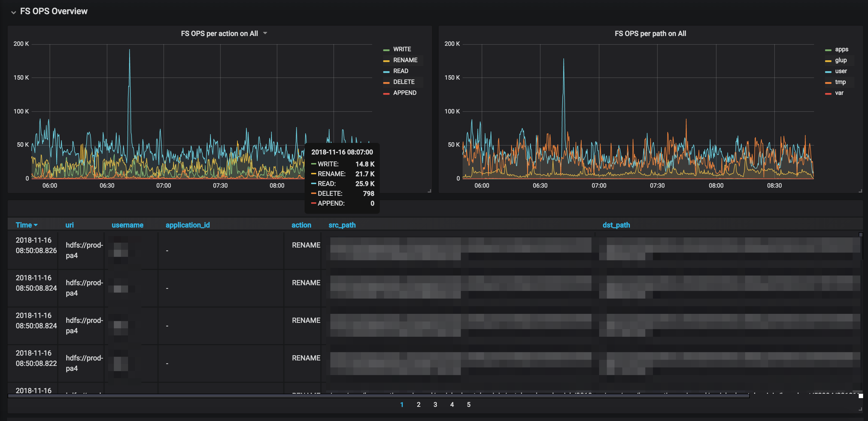
Task: Sort table by username column header
Action: coord(128,225)
